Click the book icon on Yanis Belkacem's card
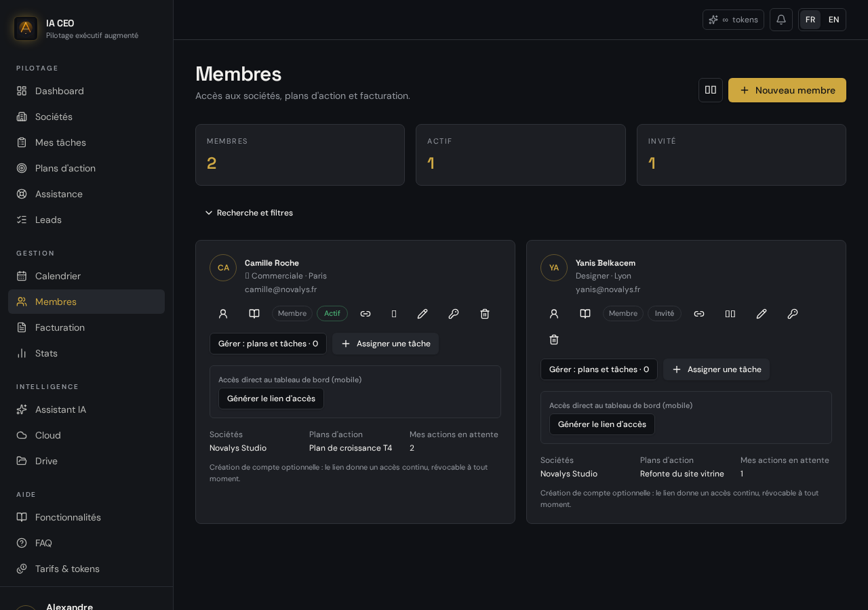This screenshot has height=610, width=868. 585,314
